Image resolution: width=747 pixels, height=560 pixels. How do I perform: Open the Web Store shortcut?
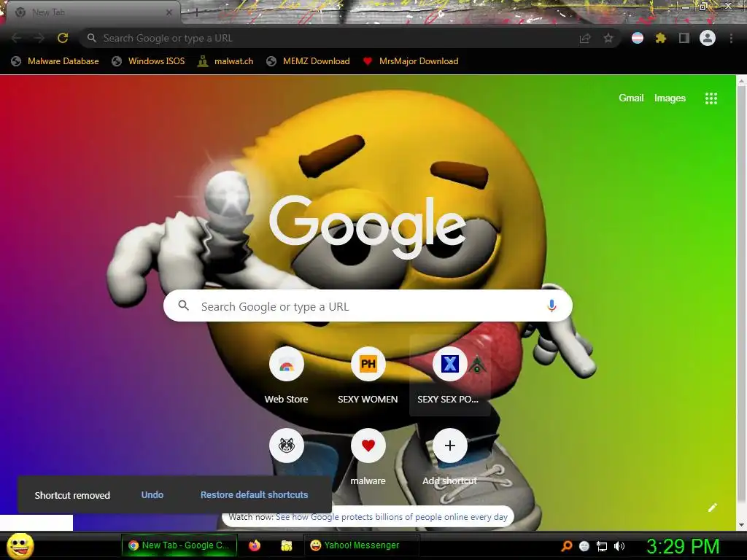pos(286,376)
